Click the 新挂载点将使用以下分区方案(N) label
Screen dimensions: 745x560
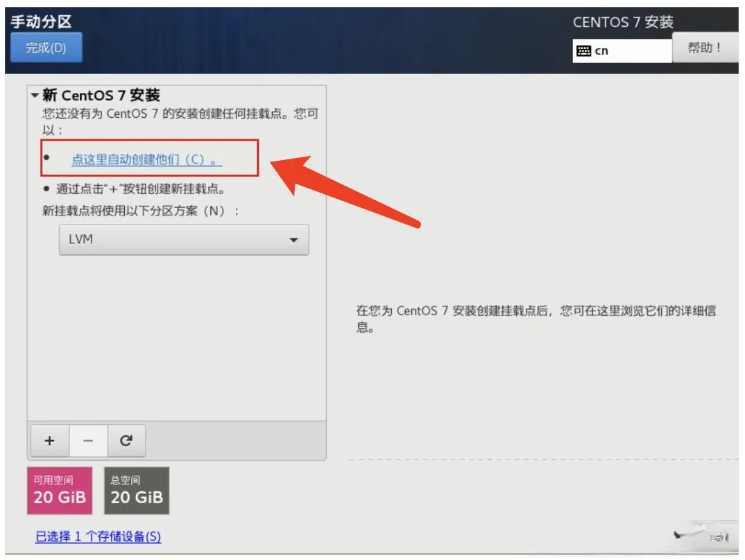pos(141,211)
